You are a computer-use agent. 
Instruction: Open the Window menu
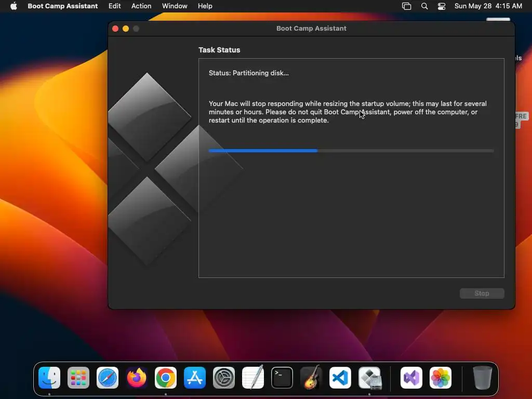pyautogui.click(x=175, y=6)
